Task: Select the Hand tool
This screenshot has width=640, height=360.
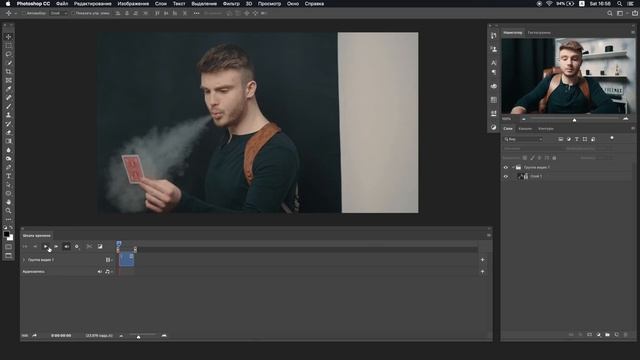Action: pos(9,202)
